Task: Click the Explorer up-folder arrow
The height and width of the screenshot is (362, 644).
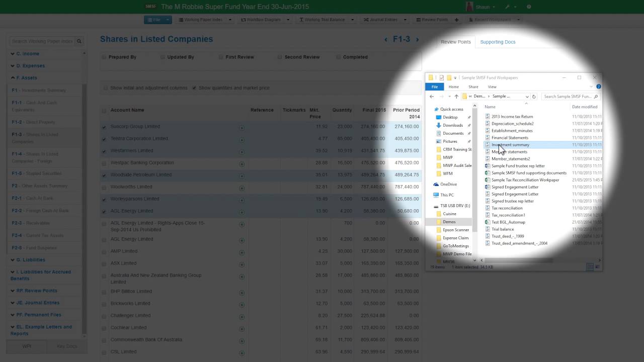Action: tap(456, 97)
